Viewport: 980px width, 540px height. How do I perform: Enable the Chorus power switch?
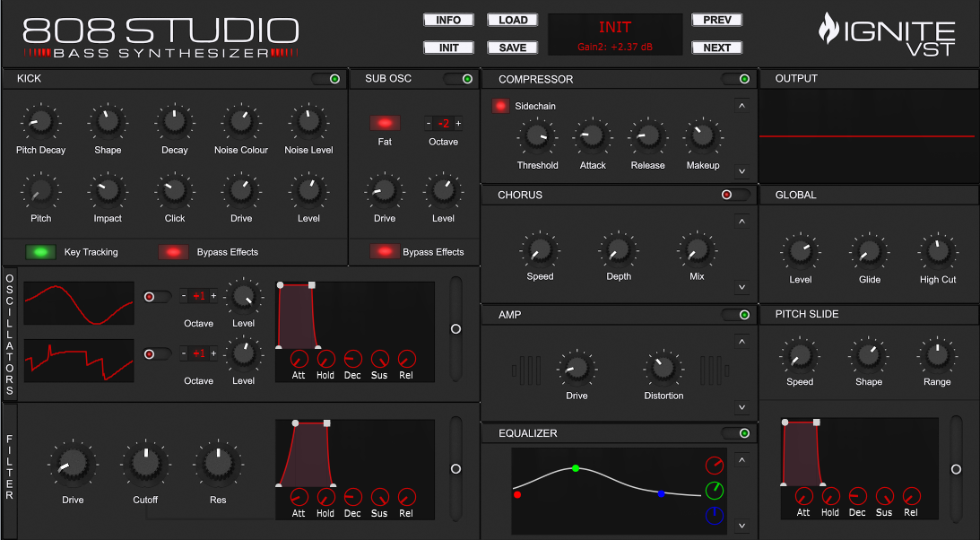[x=735, y=195]
